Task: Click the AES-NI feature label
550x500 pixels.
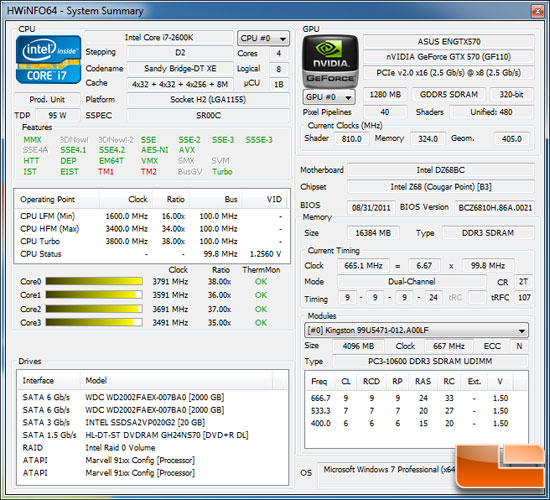Action: [154, 150]
